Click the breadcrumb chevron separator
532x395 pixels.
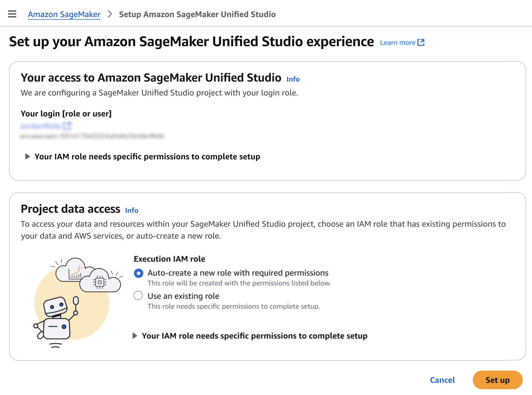coord(110,14)
